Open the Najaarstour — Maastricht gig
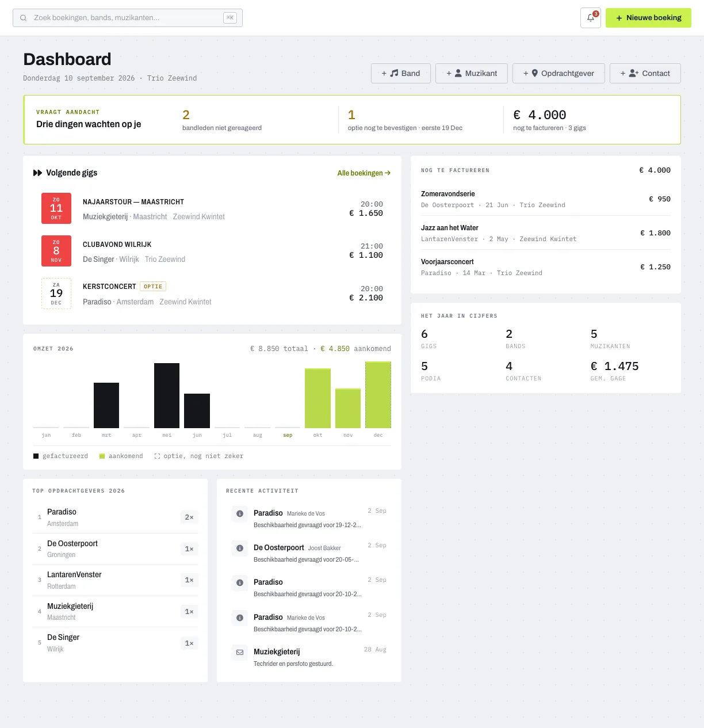The image size is (704, 728). click(212, 208)
